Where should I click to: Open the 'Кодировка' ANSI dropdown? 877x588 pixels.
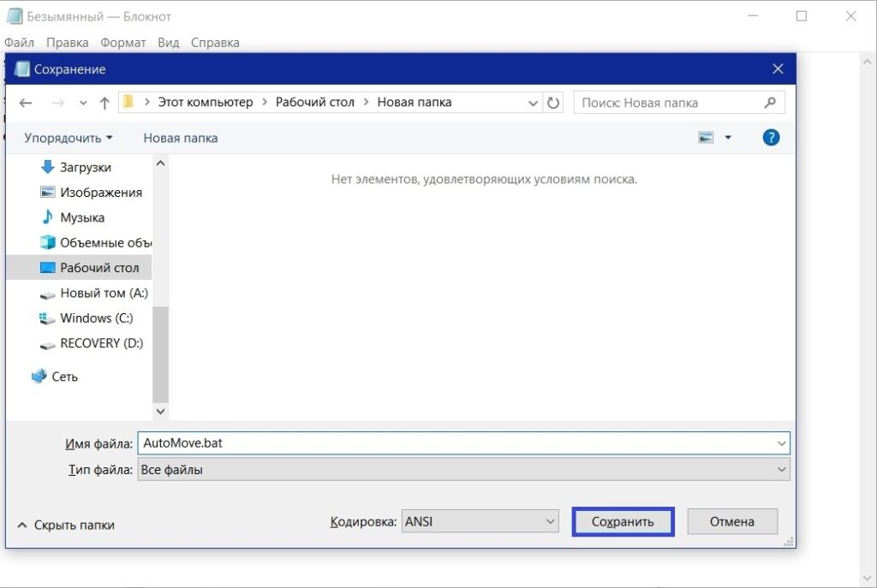click(480, 521)
